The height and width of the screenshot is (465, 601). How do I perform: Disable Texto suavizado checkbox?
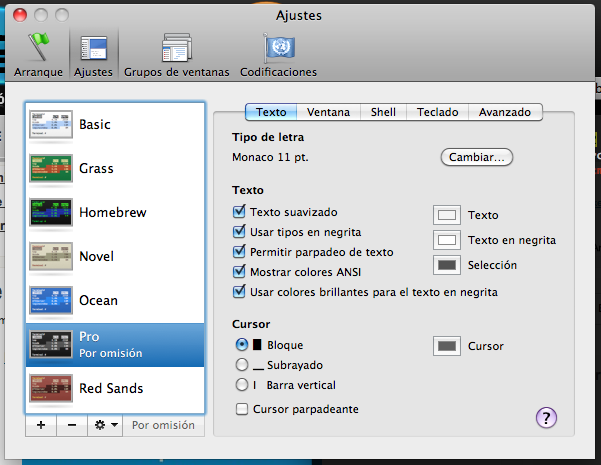(x=239, y=212)
